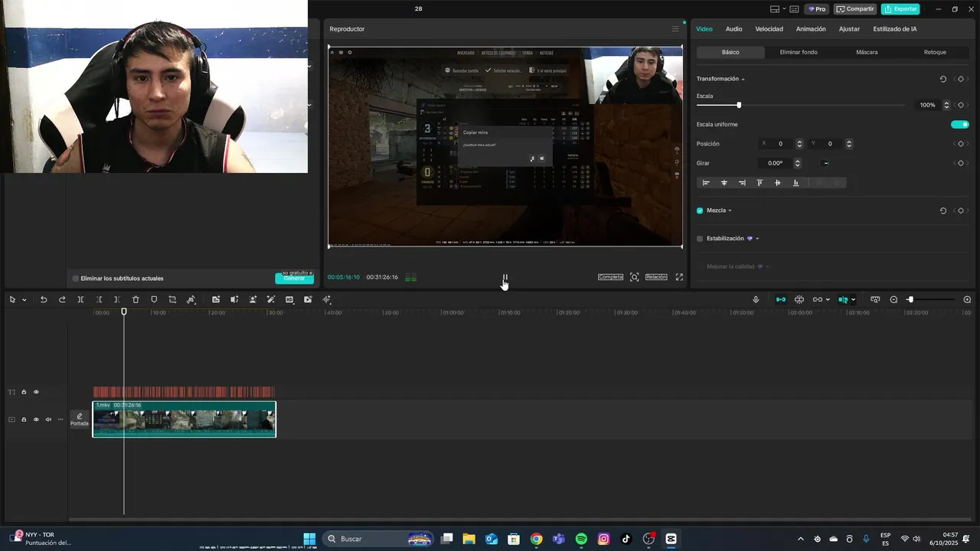980x551 pixels.
Task: Open the Animación tab
Action: (811, 29)
